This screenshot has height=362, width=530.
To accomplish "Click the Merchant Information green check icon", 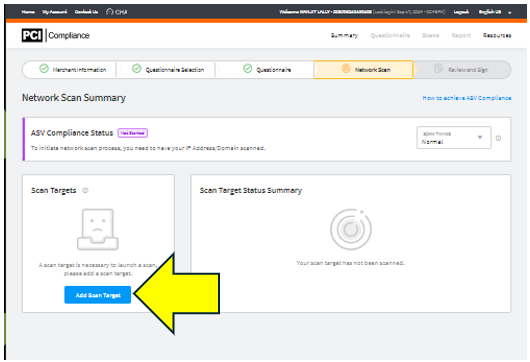I will click(x=44, y=69).
